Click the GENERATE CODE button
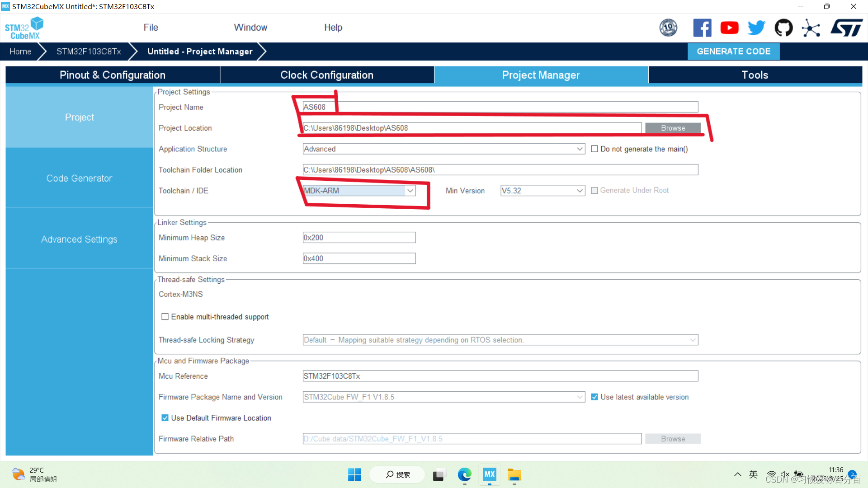This screenshot has height=488, width=868. [x=733, y=52]
